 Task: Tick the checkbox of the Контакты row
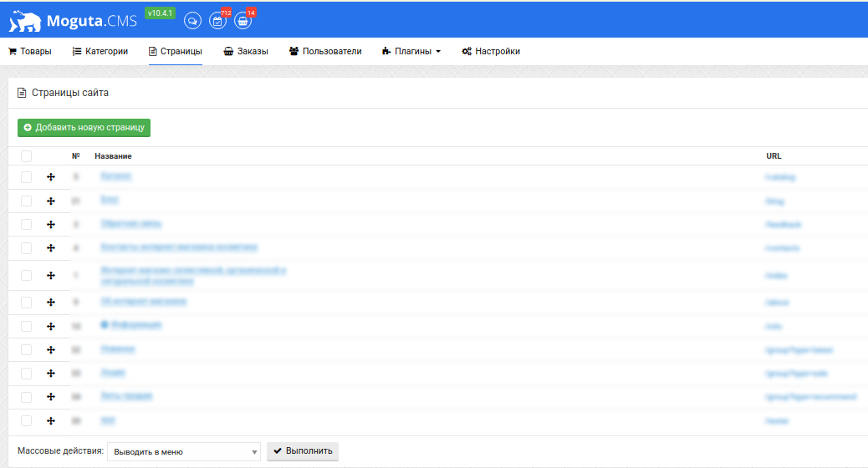pyautogui.click(x=26, y=248)
